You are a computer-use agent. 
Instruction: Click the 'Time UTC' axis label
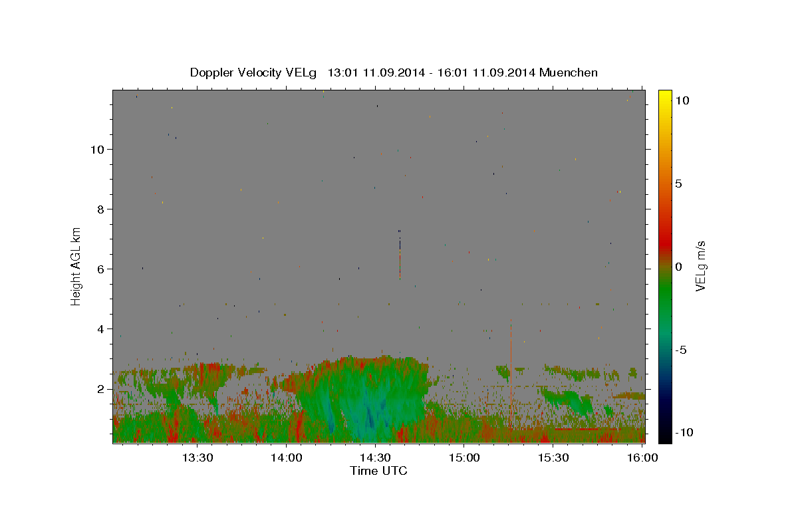click(378, 471)
